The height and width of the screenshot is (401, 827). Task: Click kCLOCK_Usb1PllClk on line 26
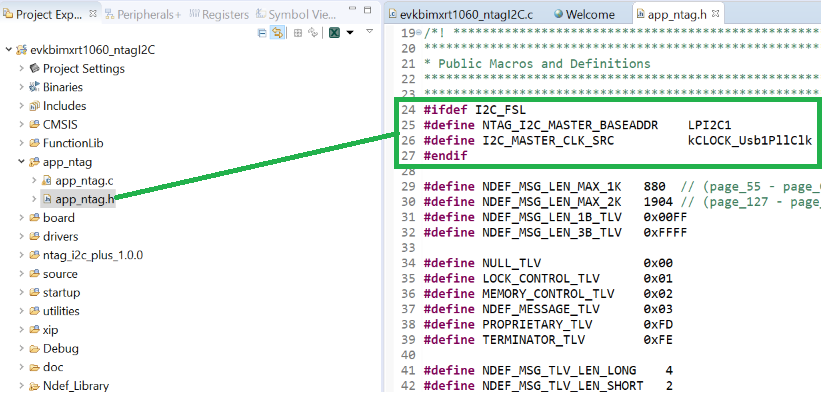(x=749, y=141)
